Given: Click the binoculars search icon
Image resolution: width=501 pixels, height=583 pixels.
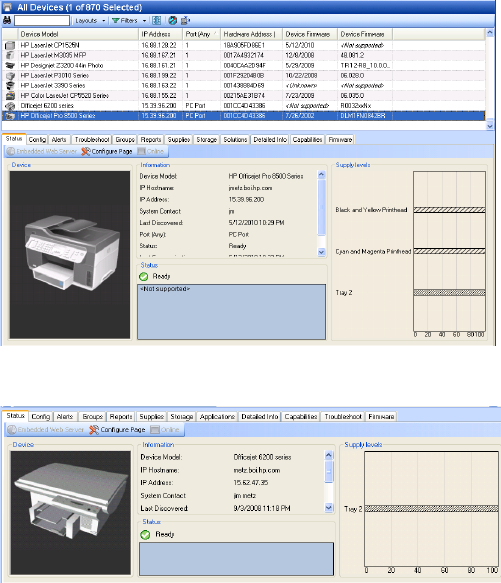Looking at the screenshot, I should point(7,20).
